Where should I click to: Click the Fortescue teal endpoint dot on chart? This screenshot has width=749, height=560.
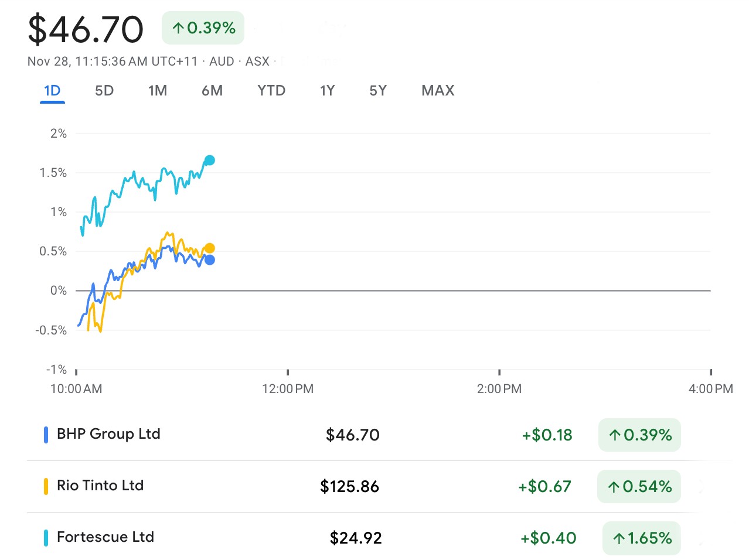pos(209,160)
